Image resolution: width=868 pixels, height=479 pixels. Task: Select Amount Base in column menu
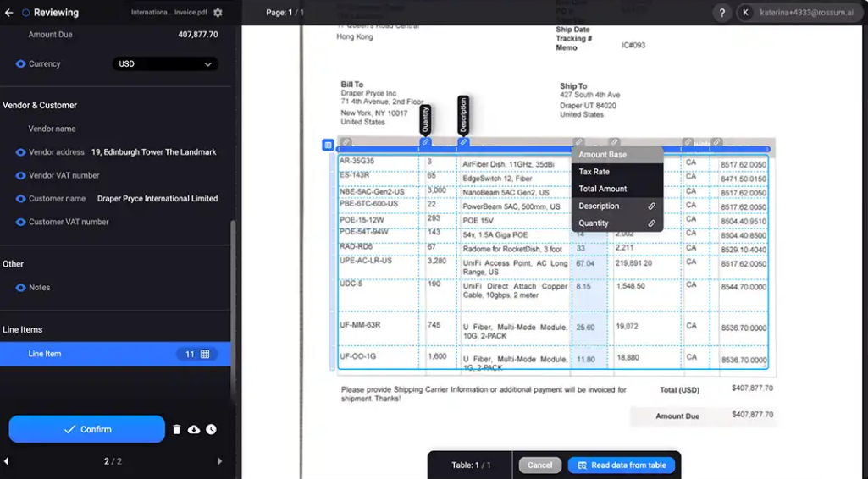(617, 155)
